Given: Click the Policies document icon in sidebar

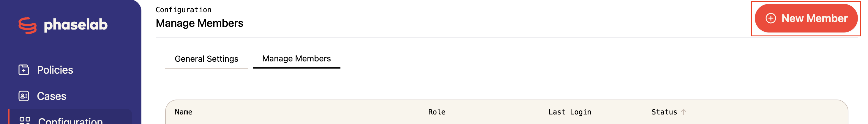Looking at the screenshot, I should point(23,70).
